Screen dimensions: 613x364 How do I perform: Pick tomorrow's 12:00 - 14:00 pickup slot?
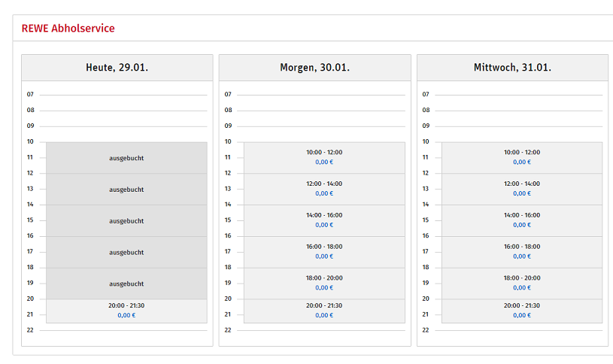coord(324,189)
